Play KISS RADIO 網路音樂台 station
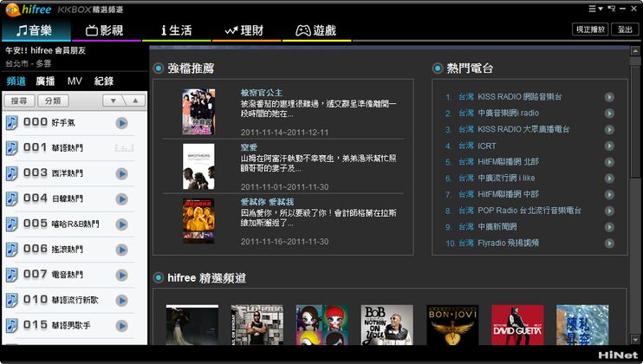This screenshot has width=643, height=364. point(609,97)
